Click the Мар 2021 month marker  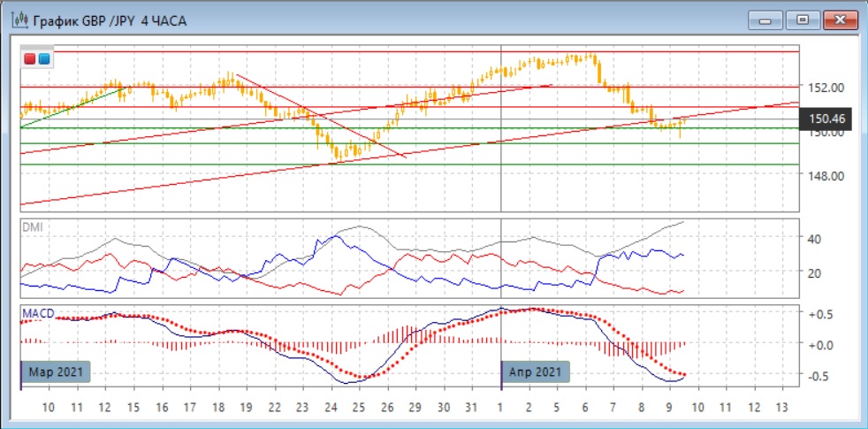[x=56, y=372]
